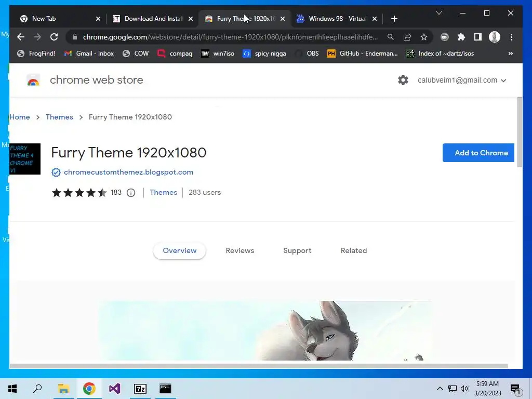Viewport: 532px width, 399px height.
Task: Toggle the Chrome side panel
Action: 478,37
